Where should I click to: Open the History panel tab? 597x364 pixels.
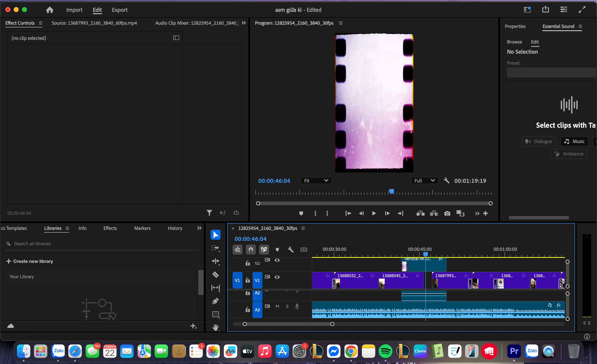pyautogui.click(x=175, y=228)
